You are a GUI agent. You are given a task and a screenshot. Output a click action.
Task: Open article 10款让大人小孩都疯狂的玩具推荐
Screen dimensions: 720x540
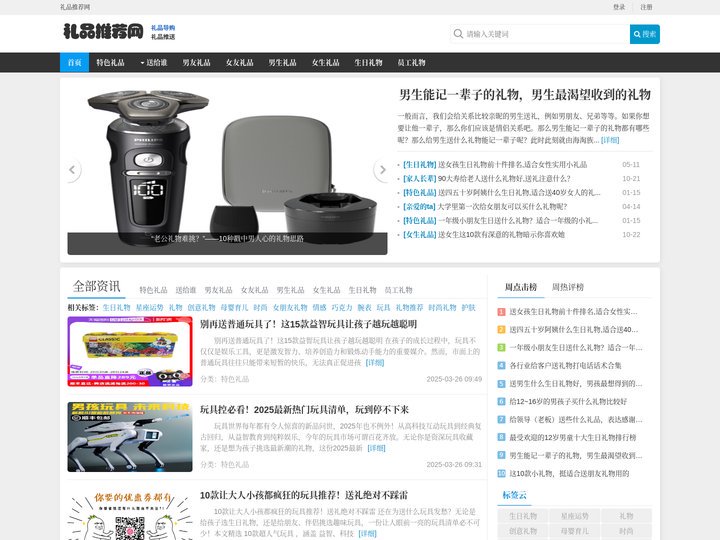tap(304, 495)
